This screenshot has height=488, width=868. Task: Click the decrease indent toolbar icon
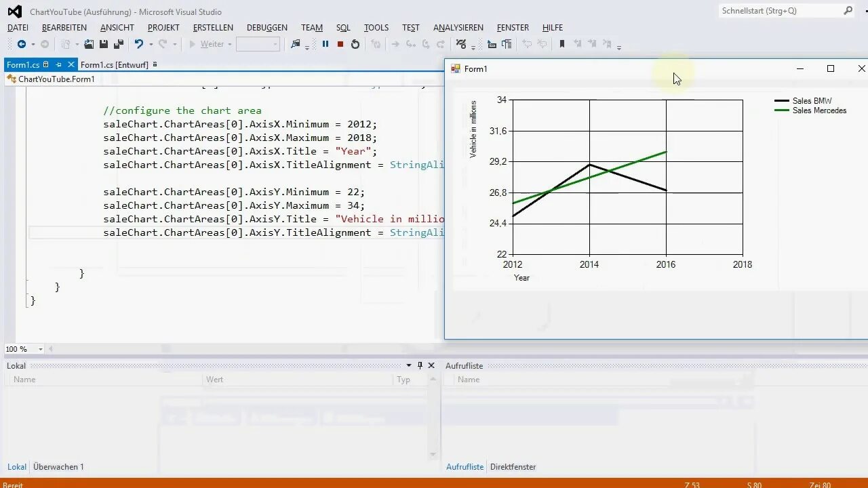(492, 44)
